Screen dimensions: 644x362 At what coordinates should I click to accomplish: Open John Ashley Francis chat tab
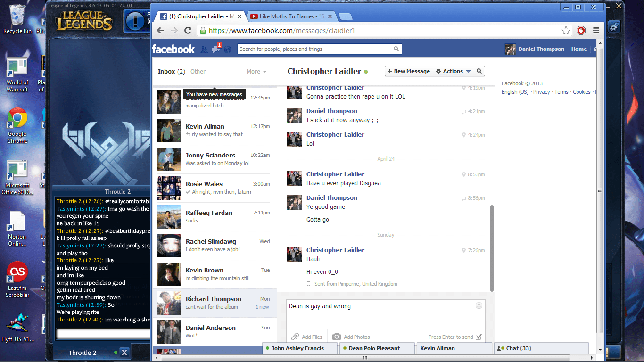coord(300,348)
